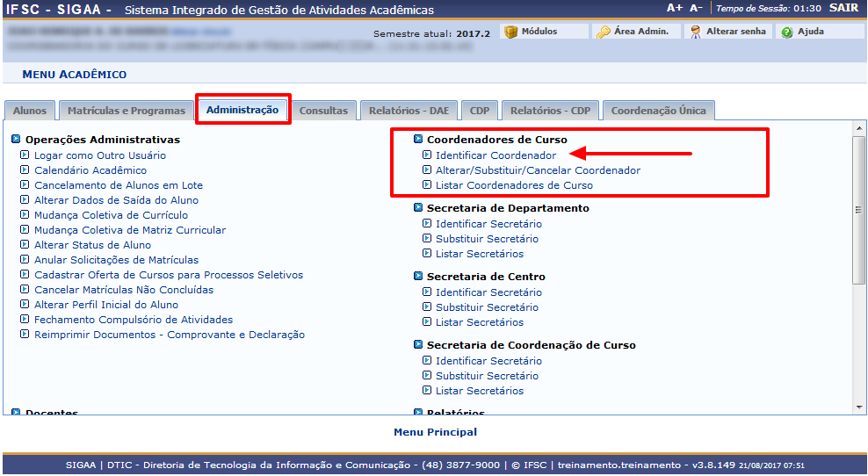Collapse the Coordenadores de Curso section icon
868x476 pixels.
tap(418, 140)
